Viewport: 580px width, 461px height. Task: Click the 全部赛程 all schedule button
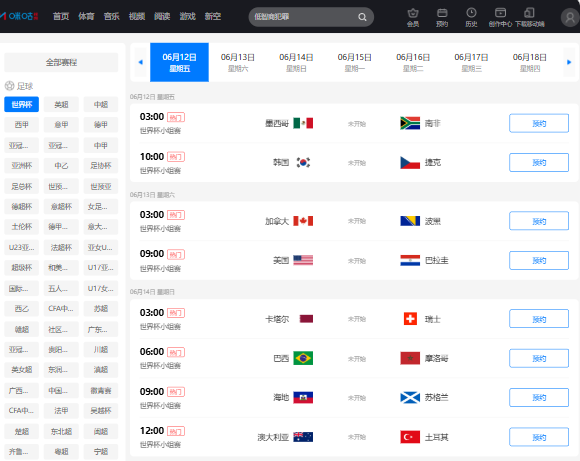click(x=61, y=62)
